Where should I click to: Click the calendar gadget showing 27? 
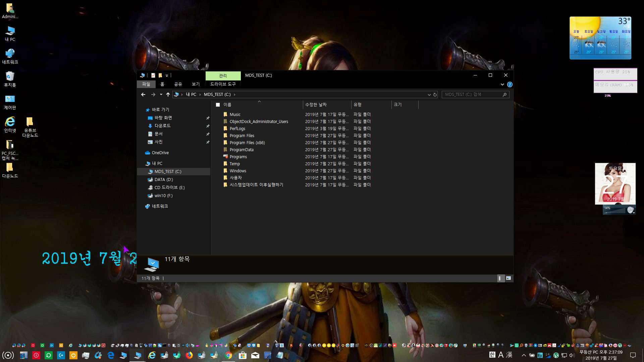(615, 183)
